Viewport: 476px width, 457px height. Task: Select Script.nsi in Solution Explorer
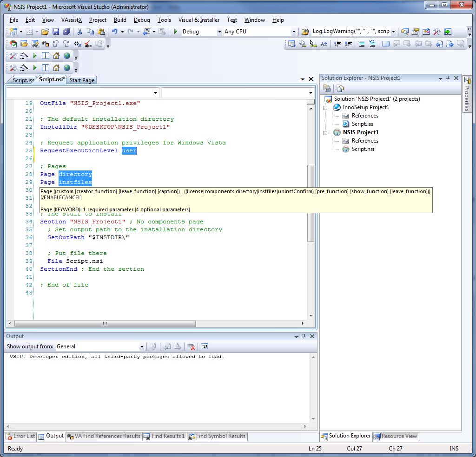point(363,149)
